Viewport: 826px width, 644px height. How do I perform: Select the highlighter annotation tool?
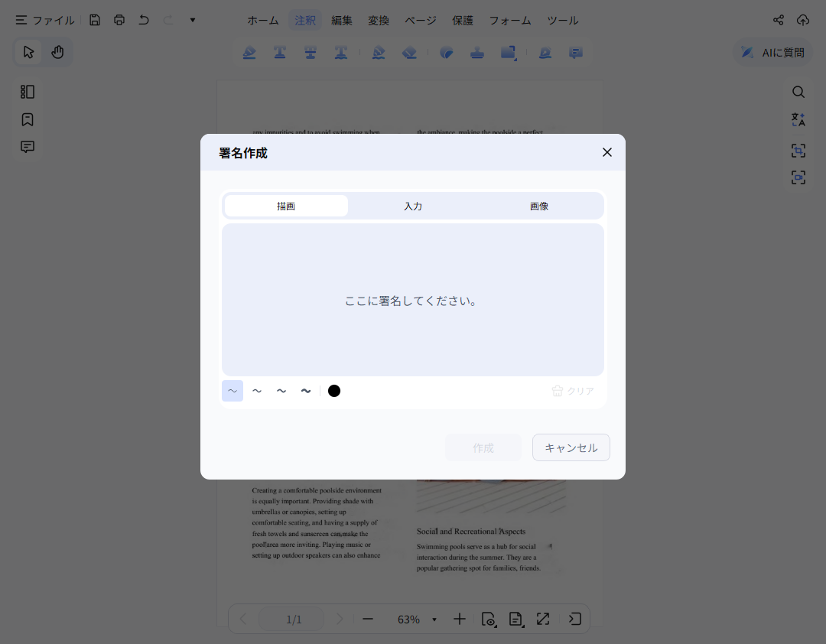[249, 52]
